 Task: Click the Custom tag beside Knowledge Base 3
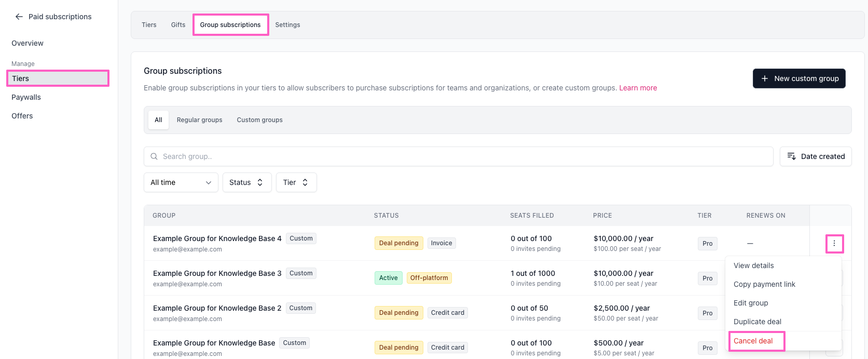[301, 273]
